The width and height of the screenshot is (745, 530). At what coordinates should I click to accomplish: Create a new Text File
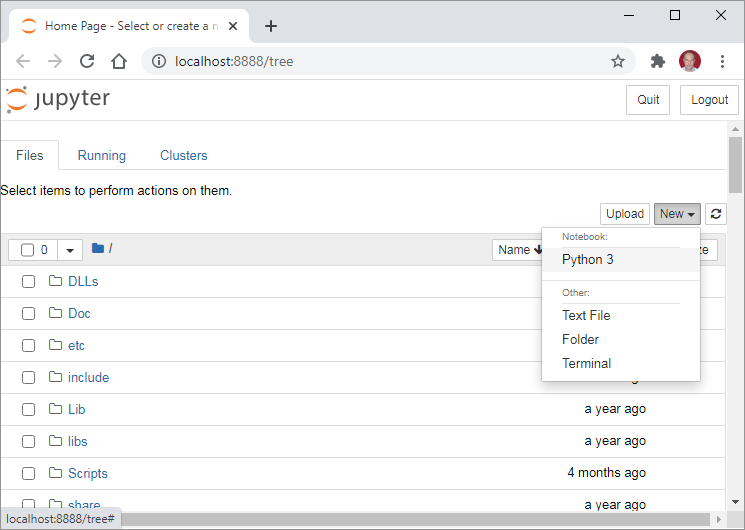point(621,316)
